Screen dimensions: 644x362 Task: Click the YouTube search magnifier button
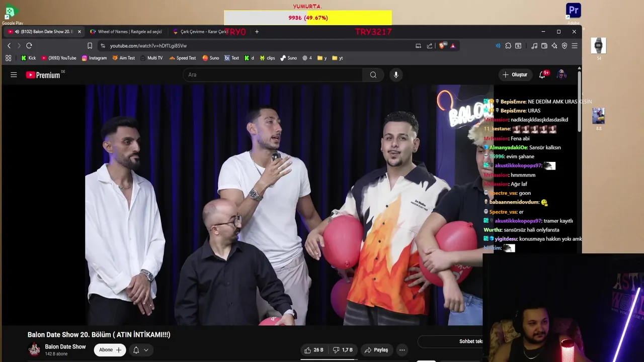pos(373,75)
